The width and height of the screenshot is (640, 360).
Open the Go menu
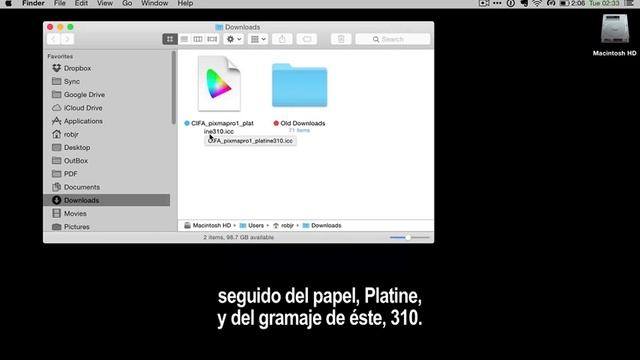click(127, 3)
